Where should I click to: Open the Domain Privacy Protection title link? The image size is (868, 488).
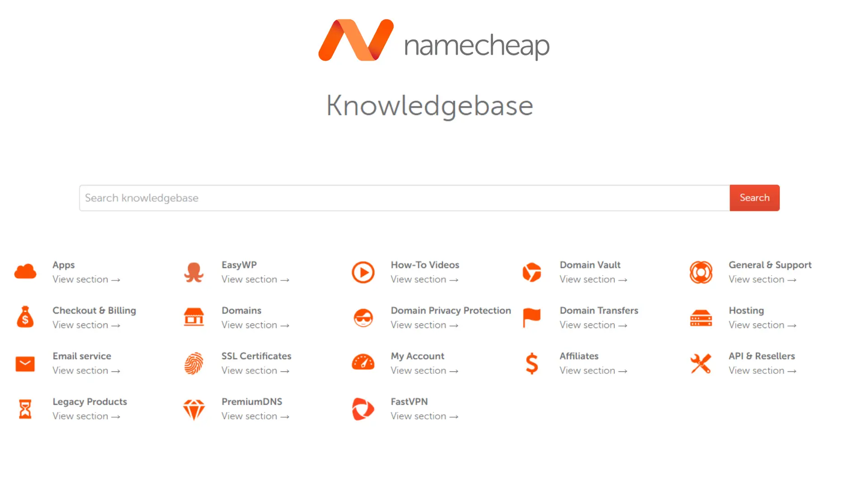point(451,311)
